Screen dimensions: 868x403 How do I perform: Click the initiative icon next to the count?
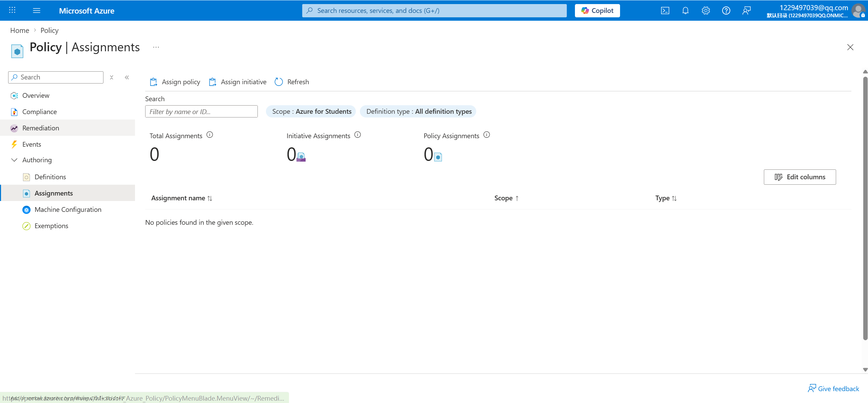[301, 157]
